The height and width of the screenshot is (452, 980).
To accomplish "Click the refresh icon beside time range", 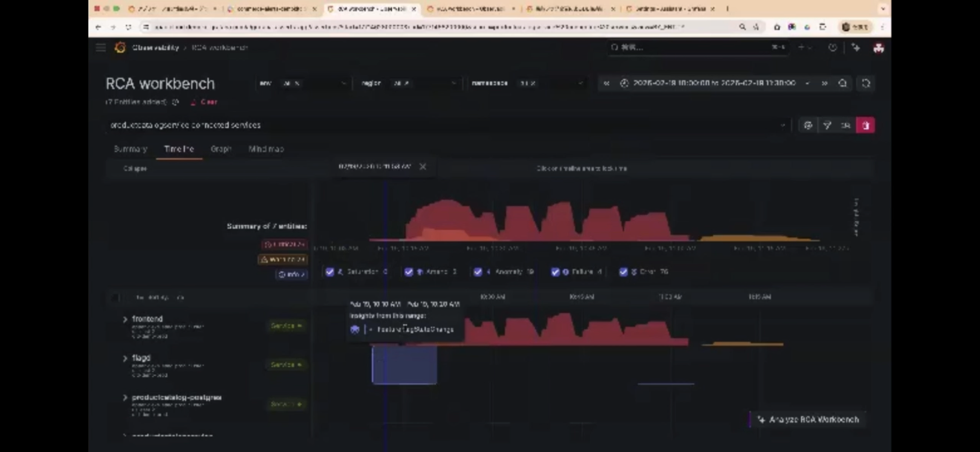I will click(865, 84).
